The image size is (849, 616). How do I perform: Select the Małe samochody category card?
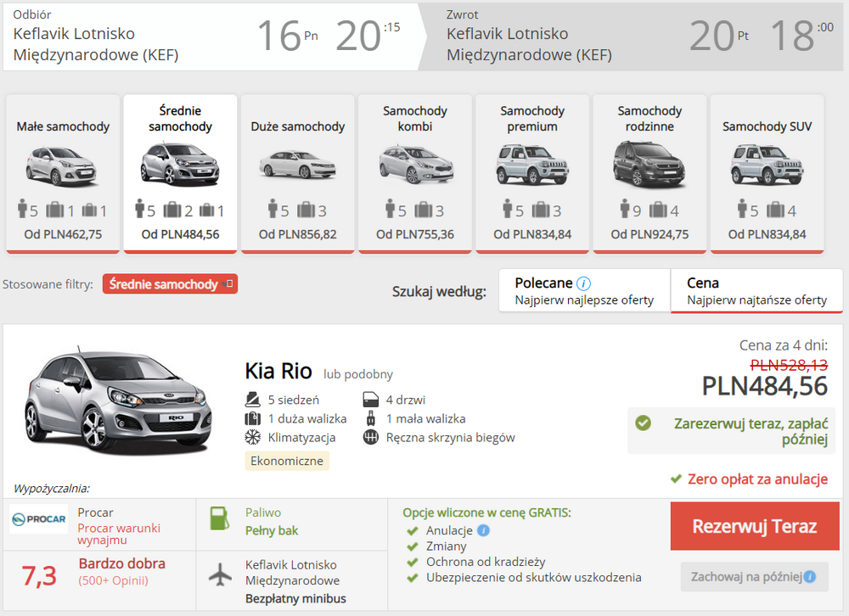click(x=63, y=173)
